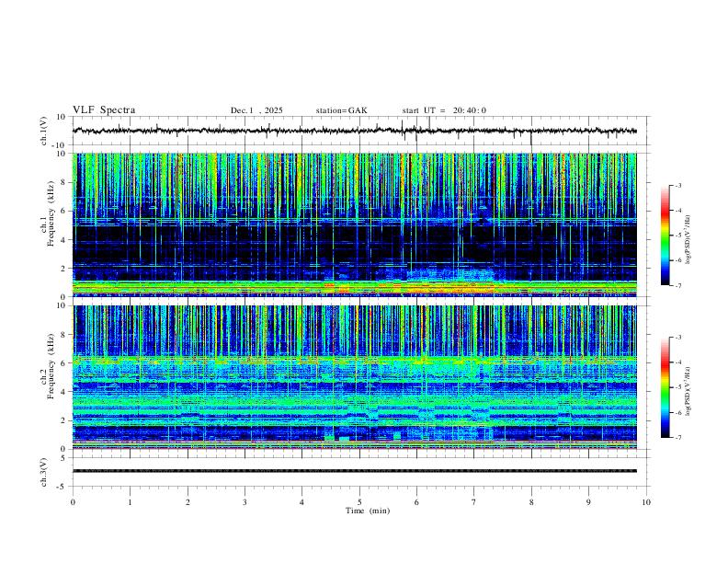Click the "5" tick on ch.3(V) axis
Screen dimensions: 728x563
64,457
